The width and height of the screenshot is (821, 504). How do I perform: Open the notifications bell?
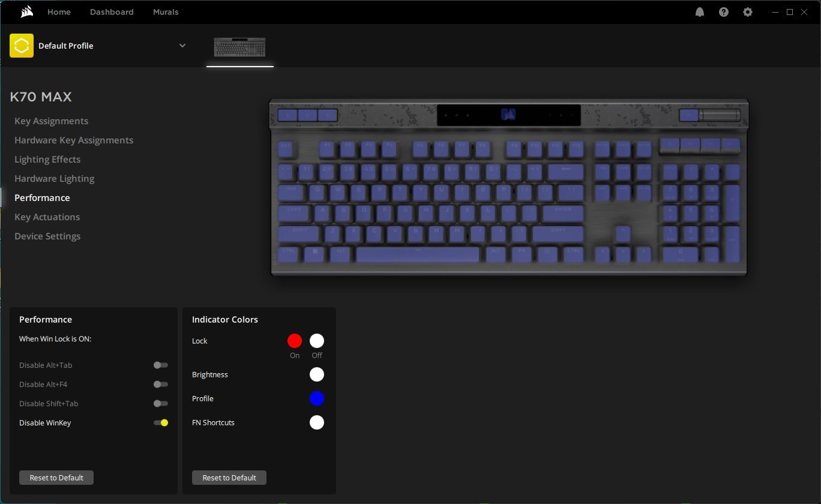pos(700,12)
